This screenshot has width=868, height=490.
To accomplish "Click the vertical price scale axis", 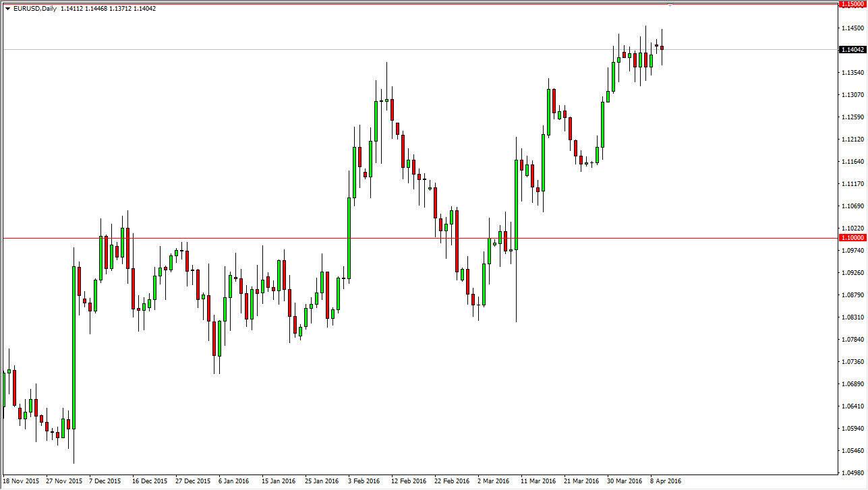I will click(x=851, y=270).
